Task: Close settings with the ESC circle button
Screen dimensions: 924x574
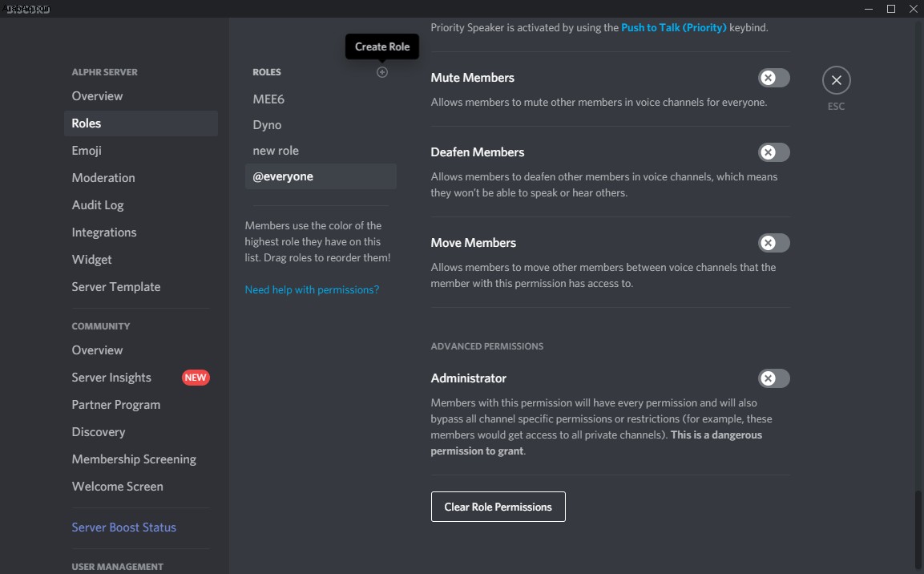Action: pos(836,80)
